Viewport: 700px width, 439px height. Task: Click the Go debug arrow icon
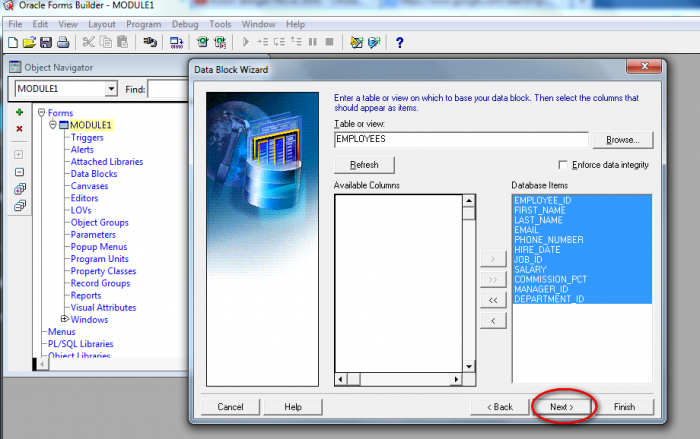tap(246, 42)
